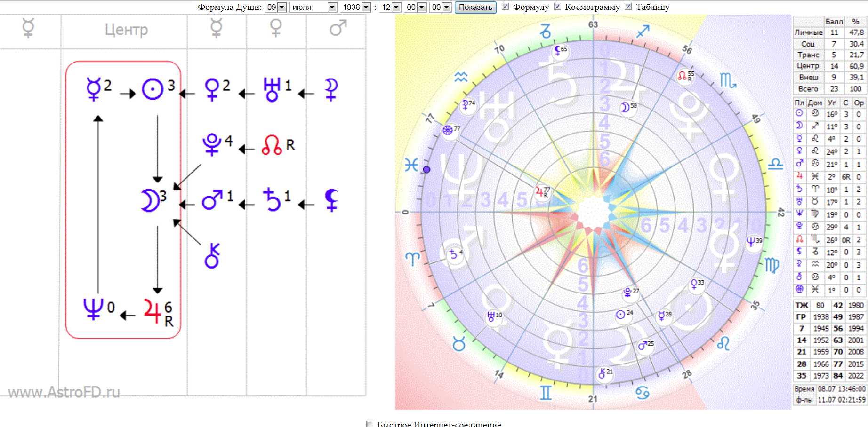Click the Mars column header in the formula
868x427 pixels.
(x=338, y=28)
